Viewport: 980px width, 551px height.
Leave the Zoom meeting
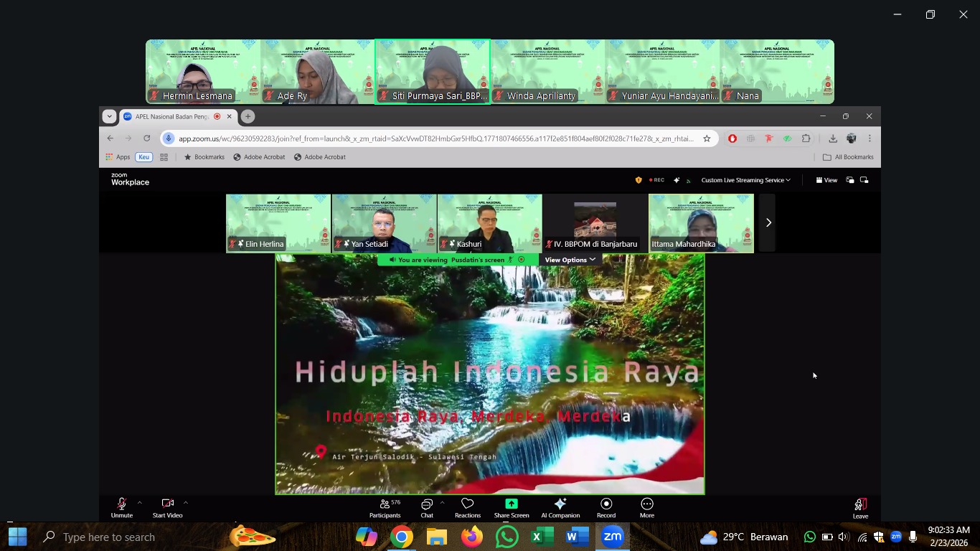coord(860,507)
